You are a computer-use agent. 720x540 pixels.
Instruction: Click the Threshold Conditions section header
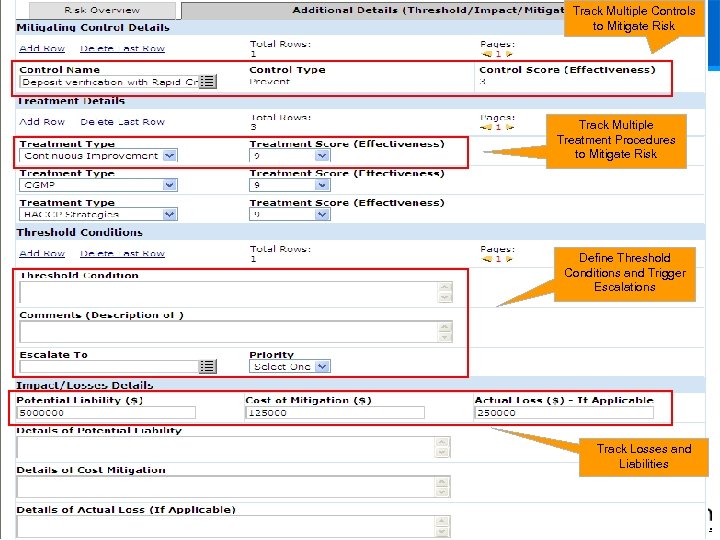79,232
